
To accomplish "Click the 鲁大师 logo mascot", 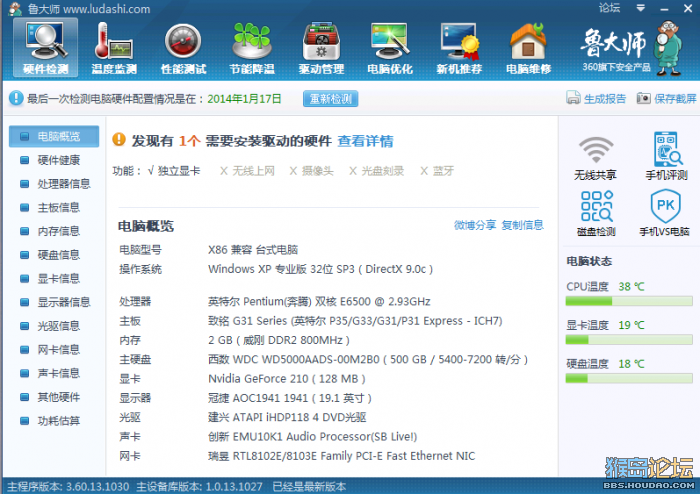I will [668, 48].
